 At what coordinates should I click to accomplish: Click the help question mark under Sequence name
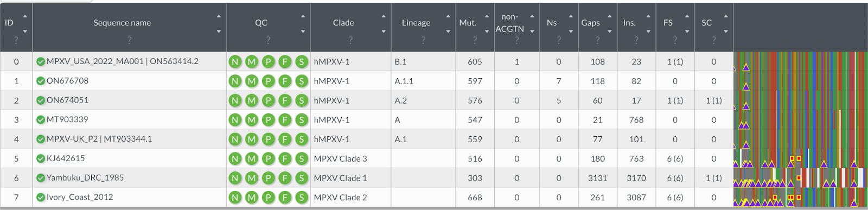click(x=129, y=40)
